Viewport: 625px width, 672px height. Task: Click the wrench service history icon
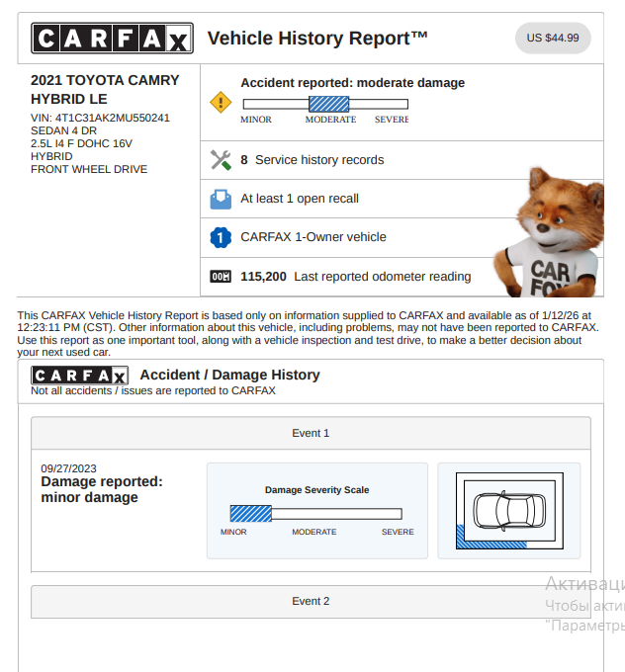tap(220, 160)
